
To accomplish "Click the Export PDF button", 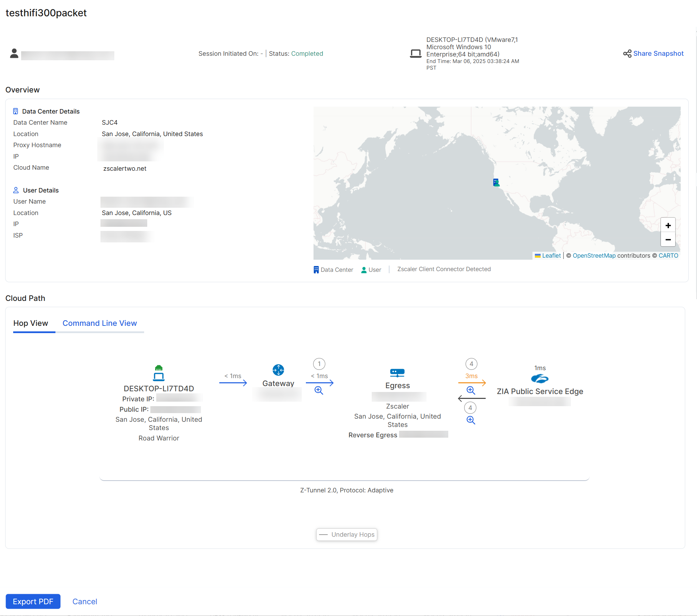I will [33, 601].
